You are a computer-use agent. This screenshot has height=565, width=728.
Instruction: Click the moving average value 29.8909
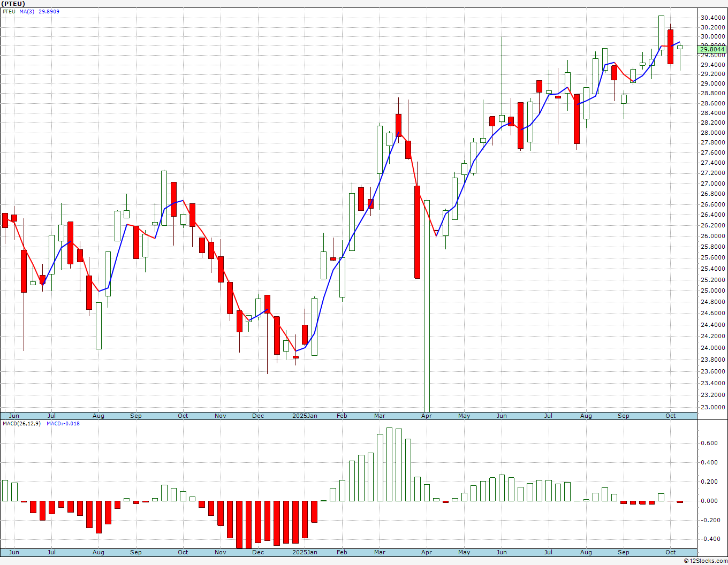click(x=49, y=11)
